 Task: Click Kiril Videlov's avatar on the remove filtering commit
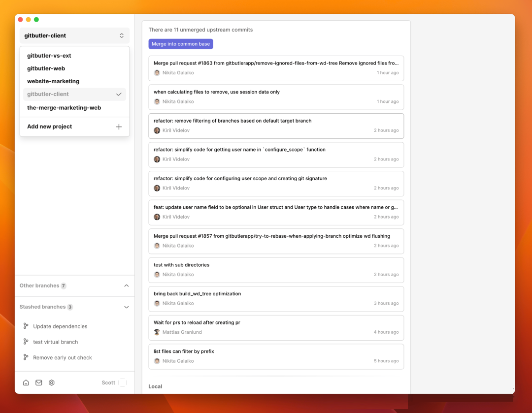tap(157, 130)
